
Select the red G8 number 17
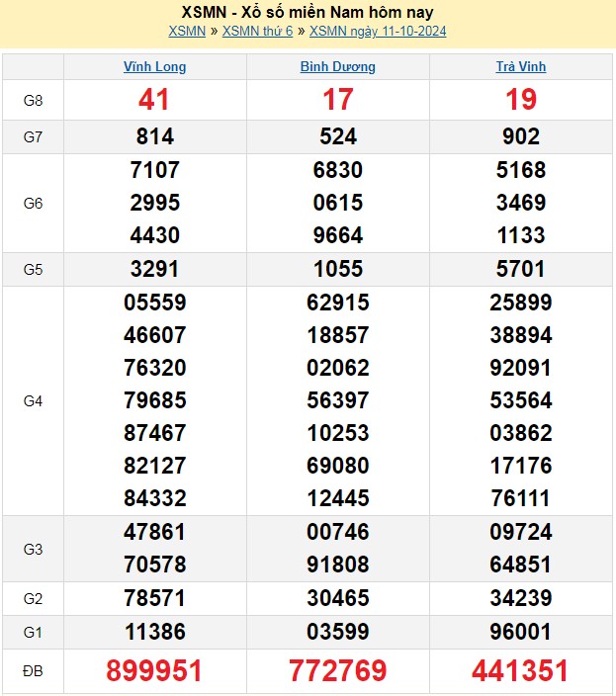(x=338, y=100)
